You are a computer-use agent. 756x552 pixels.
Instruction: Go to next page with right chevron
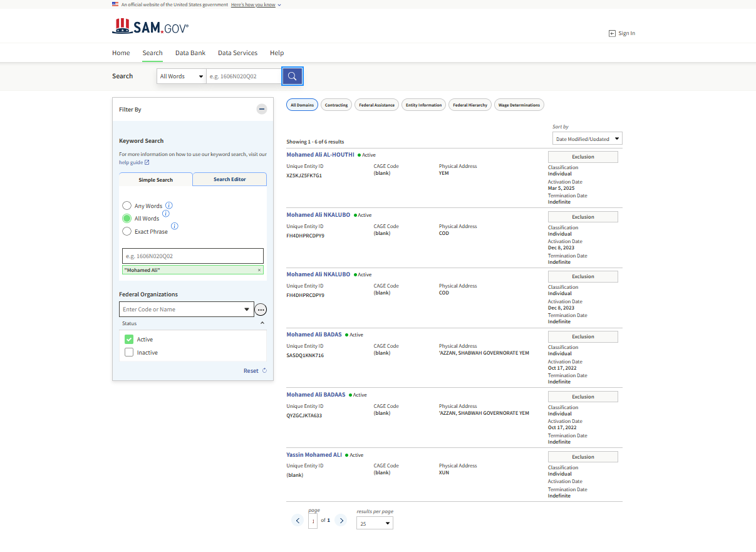(x=341, y=520)
